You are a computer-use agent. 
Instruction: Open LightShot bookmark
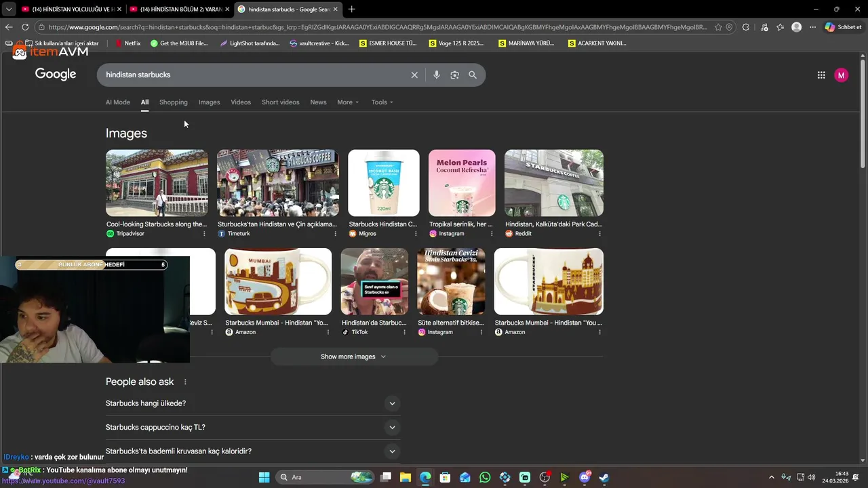point(250,43)
